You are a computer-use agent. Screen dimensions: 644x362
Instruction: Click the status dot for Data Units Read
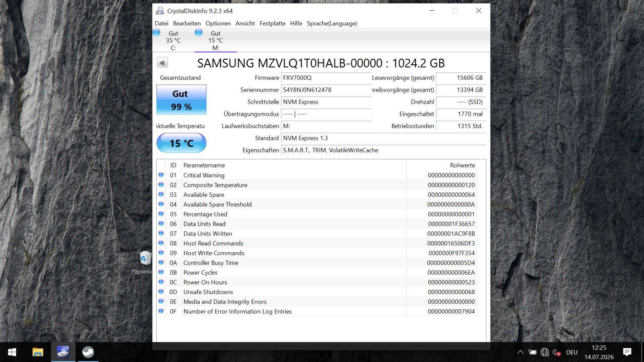point(161,224)
